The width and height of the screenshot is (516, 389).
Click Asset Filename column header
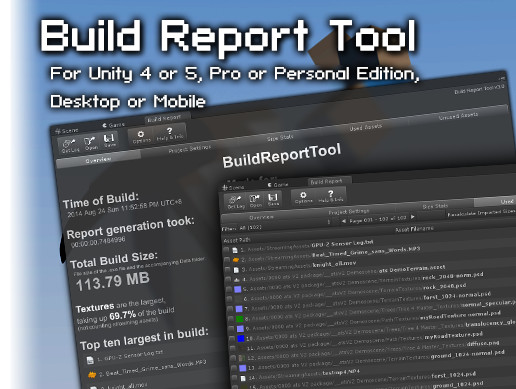coord(414,229)
